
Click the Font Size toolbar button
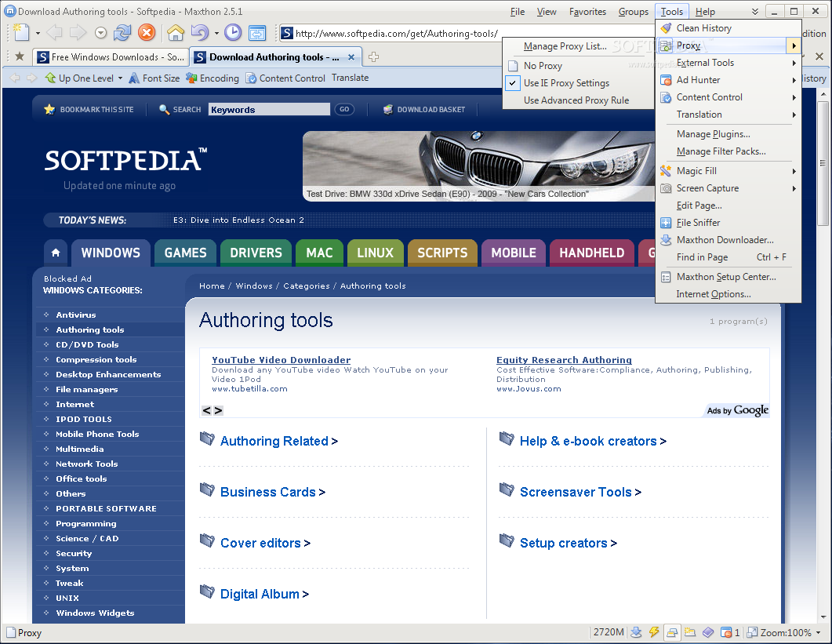pos(154,78)
